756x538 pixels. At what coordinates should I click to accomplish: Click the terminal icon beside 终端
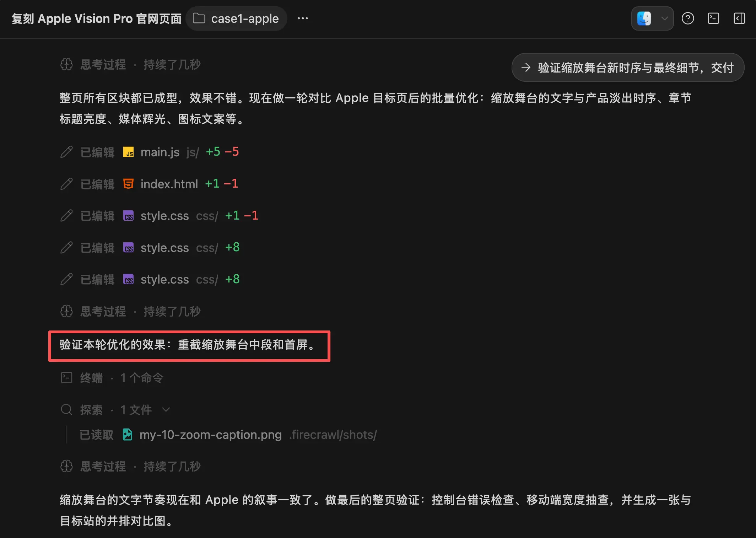[x=66, y=378]
